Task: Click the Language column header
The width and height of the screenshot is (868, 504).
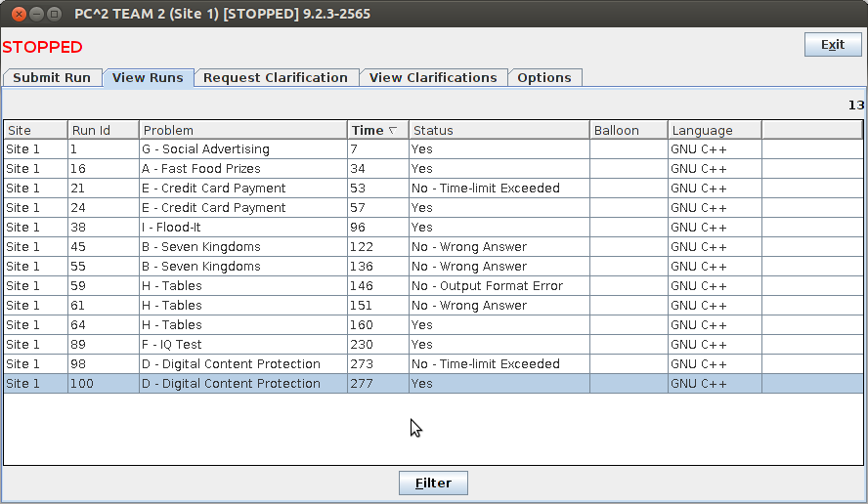Action: pos(714,130)
